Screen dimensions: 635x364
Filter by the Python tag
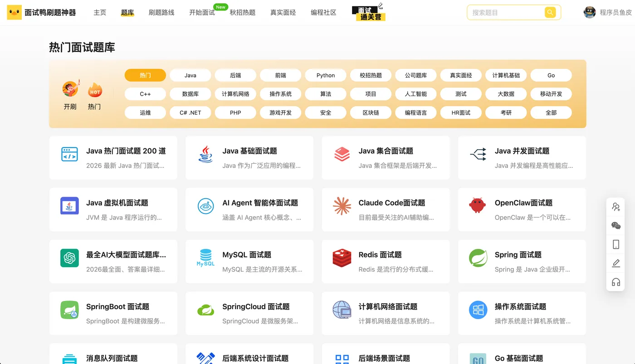click(326, 75)
